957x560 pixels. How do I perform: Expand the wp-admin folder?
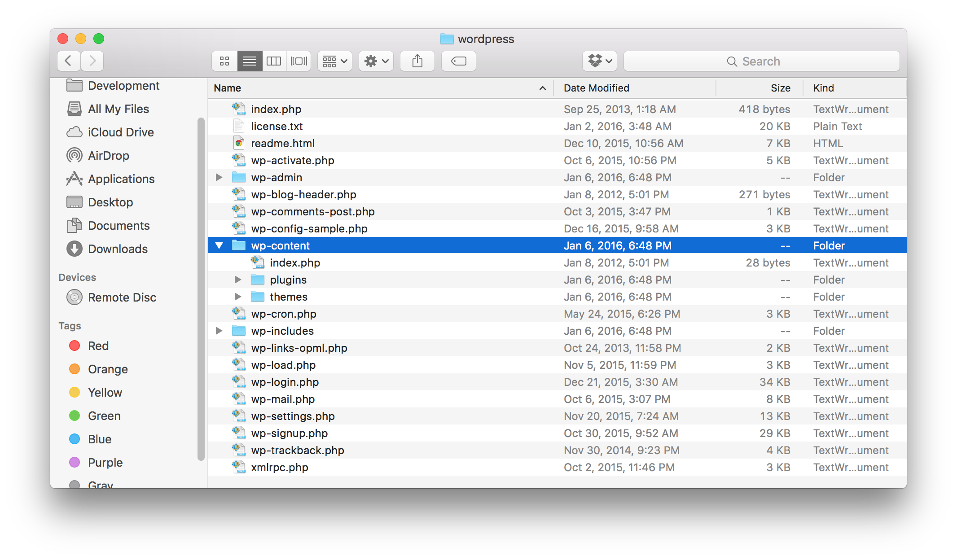219,177
